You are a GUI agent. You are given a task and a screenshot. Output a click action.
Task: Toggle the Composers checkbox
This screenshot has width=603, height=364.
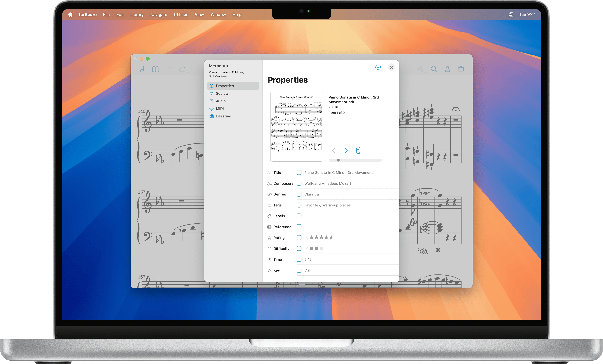(x=299, y=183)
